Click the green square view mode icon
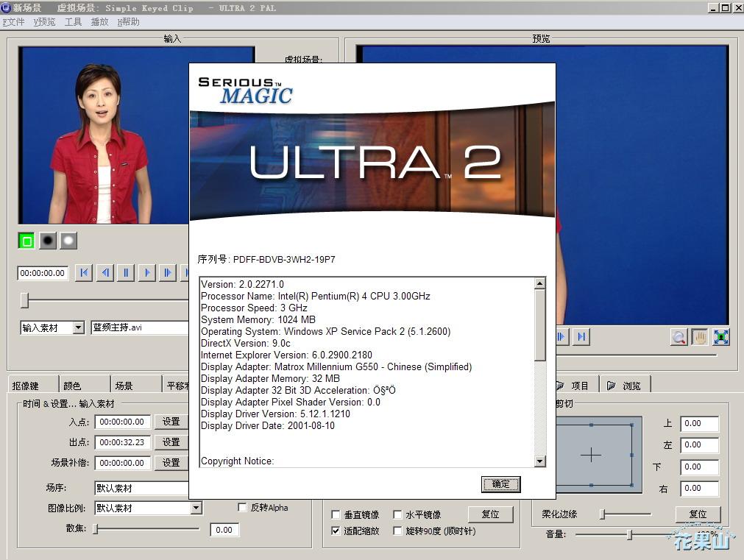 pyautogui.click(x=26, y=241)
